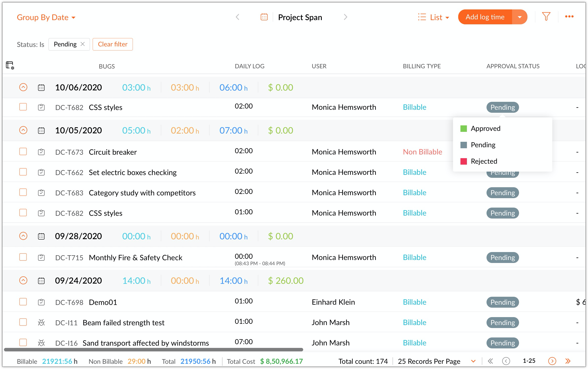Select checkbox for Monthly Fire & Safety Check
This screenshot has height=369, width=588.
tap(23, 257)
